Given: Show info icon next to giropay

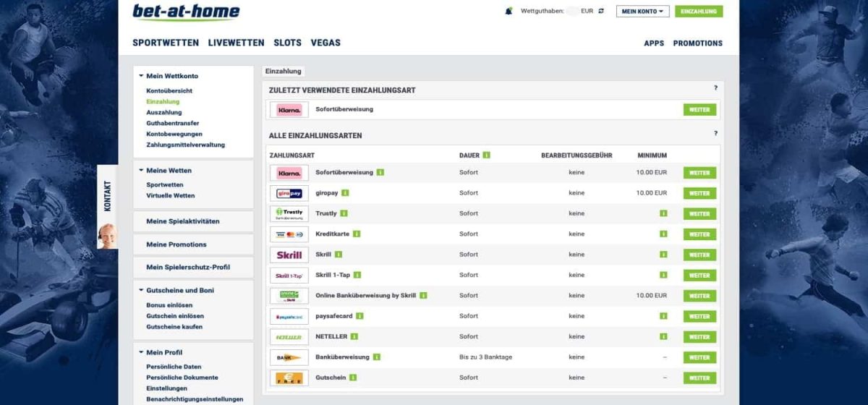Looking at the screenshot, I should pos(345,193).
